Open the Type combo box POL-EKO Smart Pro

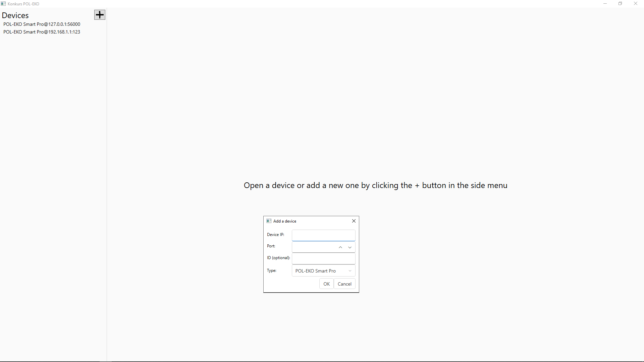(319, 271)
